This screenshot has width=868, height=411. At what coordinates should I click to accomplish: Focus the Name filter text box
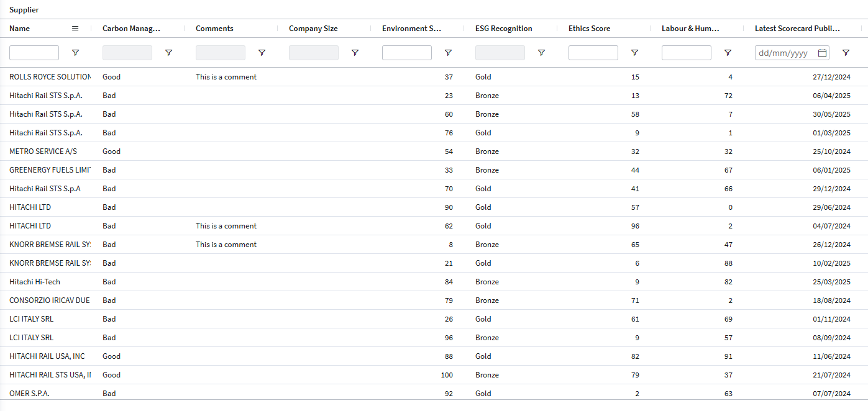pyautogui.click(x=34, y=53)
